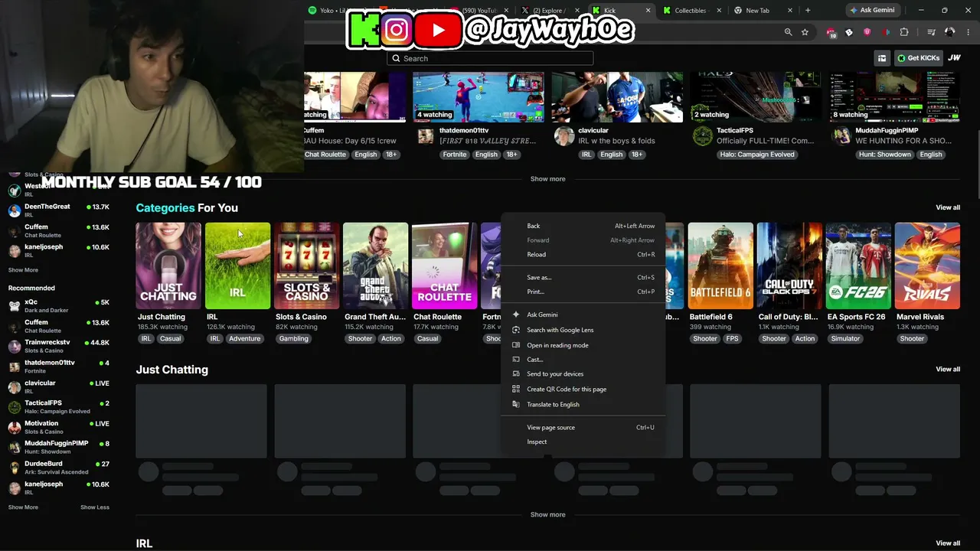This screenshot has width=980, height=551.
Task: Click the Motivation channel avatar
Action: 14,427
